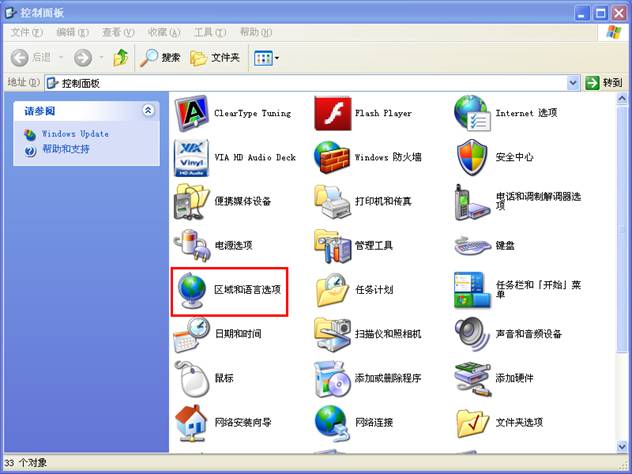Click the 转到 button
Screen dimensions: 632x474
[x=604, y=83]
